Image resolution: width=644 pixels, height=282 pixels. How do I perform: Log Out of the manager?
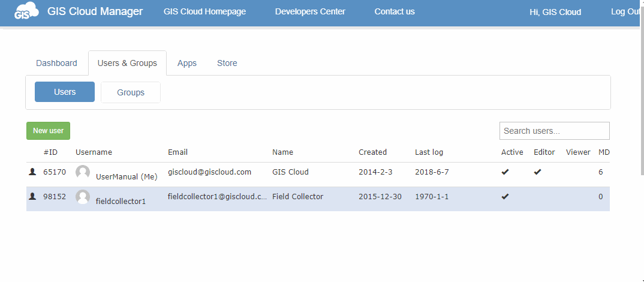click(625, 11)
